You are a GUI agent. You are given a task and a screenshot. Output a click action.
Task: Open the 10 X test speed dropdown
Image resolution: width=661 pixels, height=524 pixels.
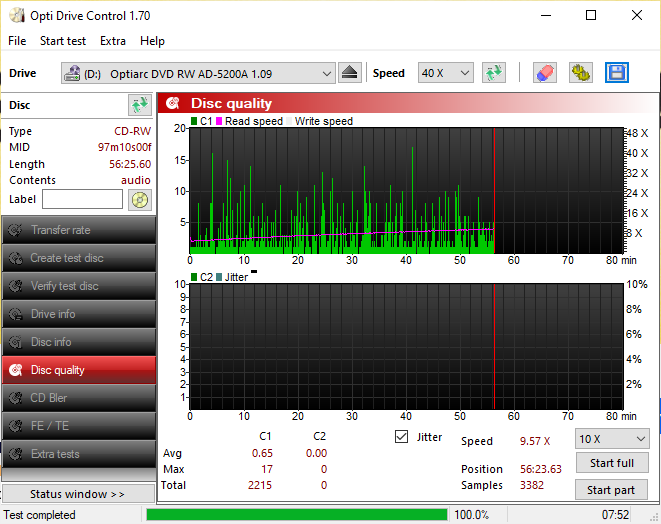612,439
